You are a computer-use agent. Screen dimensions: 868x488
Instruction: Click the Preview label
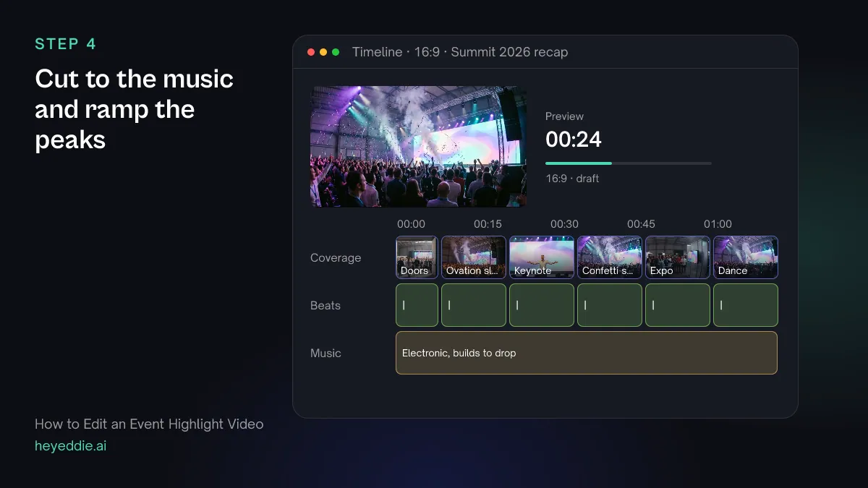tap(564, 116)
